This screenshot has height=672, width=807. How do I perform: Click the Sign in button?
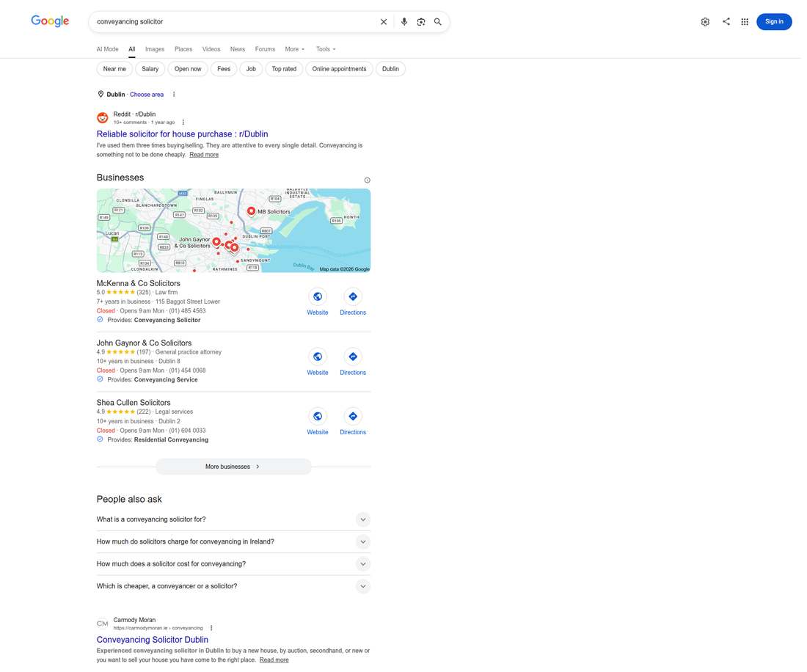coord(774,21)
